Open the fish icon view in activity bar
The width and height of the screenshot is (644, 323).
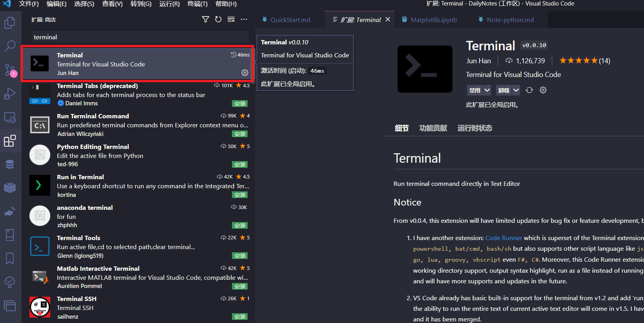10,212
